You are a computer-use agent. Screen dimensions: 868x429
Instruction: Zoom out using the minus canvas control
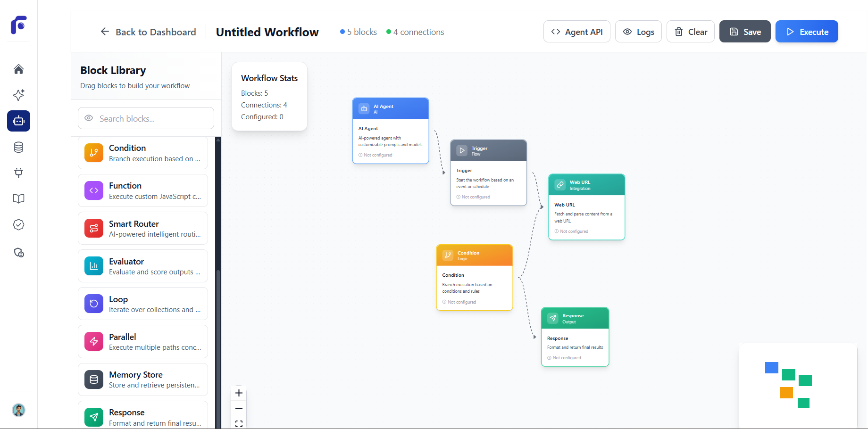click(239, 408)
